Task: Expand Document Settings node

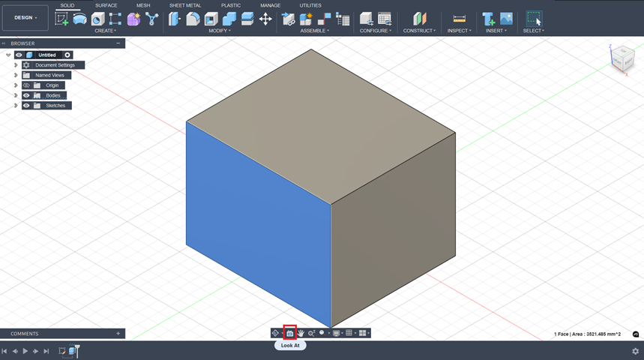Action: pos(16,65)
